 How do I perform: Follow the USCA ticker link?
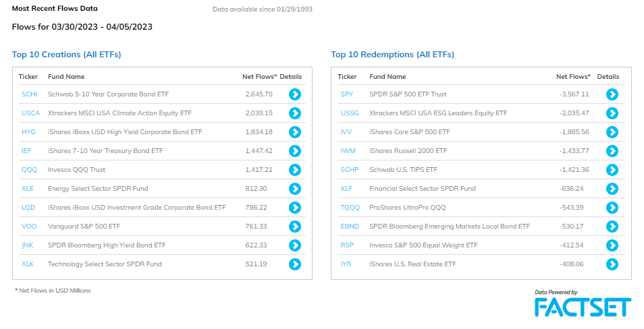click(x=31, y=113)
